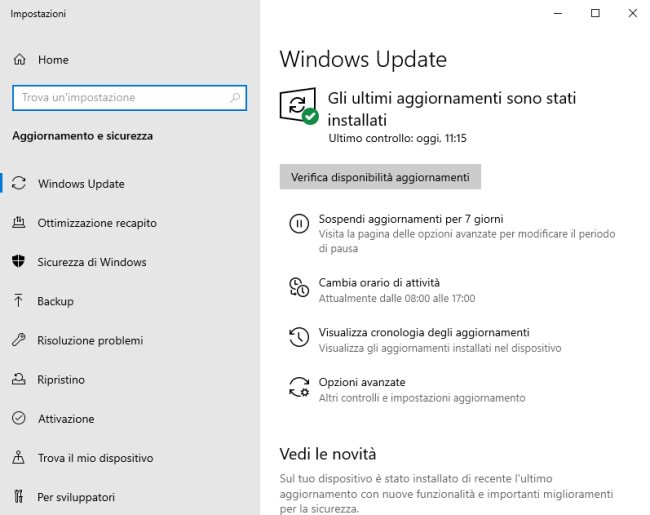This screenshot has height=515, width=650.
Task: Click the Trova il mio dispositivo icon
Action: coord(19,458)
